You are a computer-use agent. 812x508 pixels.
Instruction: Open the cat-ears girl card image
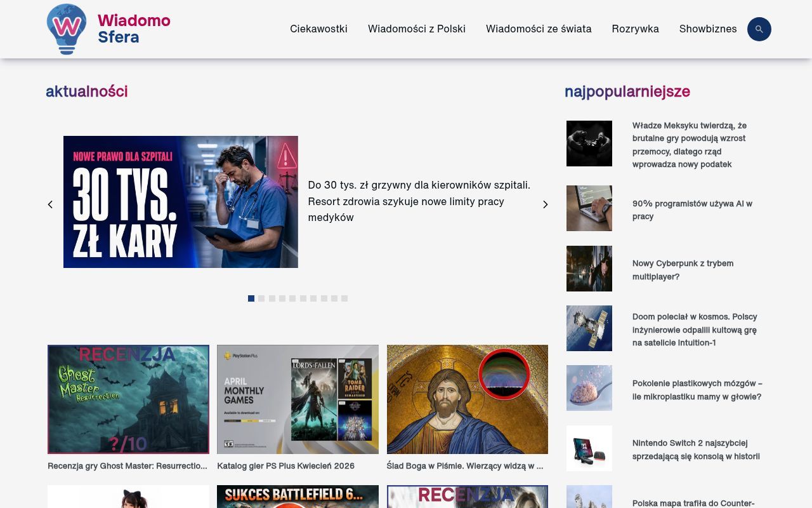(128, 497)
